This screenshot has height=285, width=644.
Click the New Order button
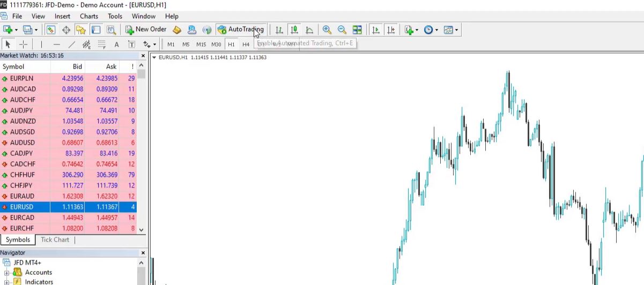click(146, 29)
